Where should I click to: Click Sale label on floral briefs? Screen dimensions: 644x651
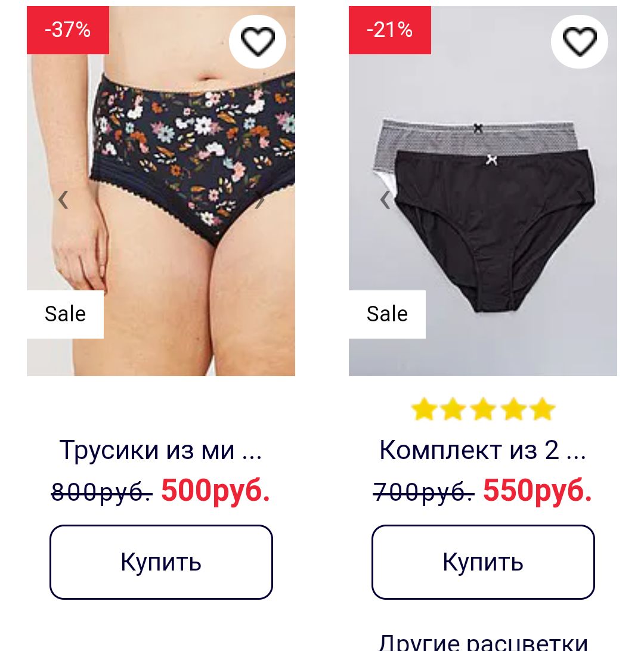point(65,314)
